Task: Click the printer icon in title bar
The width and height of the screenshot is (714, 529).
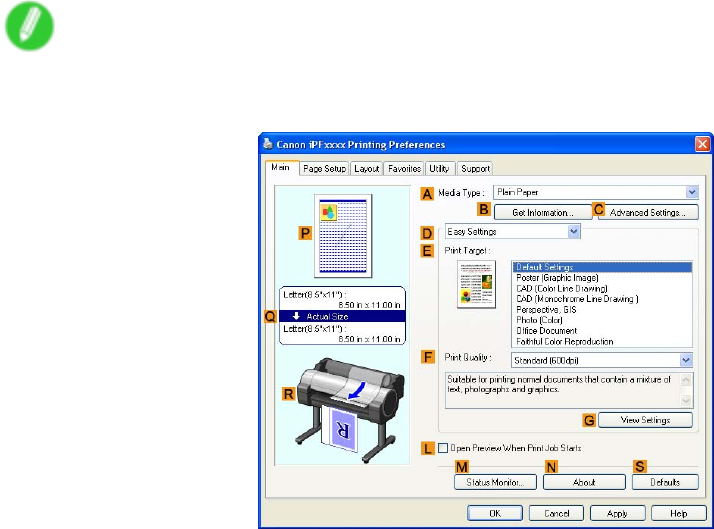Action: [x=268, y=144]
